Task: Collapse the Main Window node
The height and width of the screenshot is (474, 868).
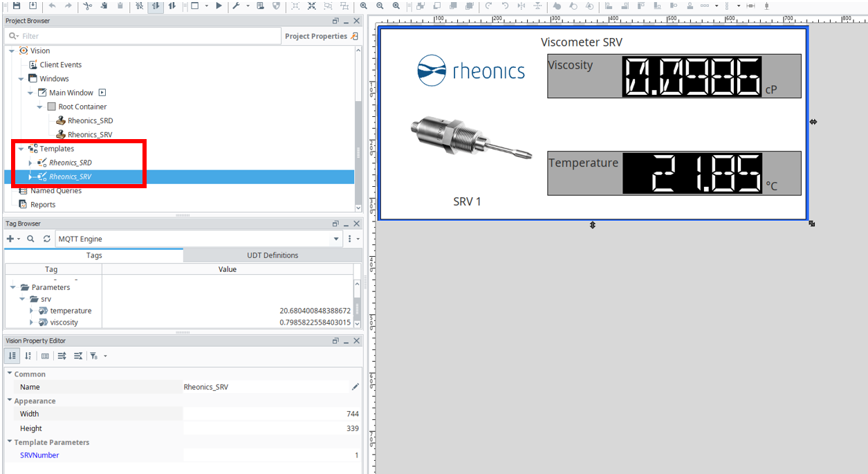Action: [x=30, y=93]
